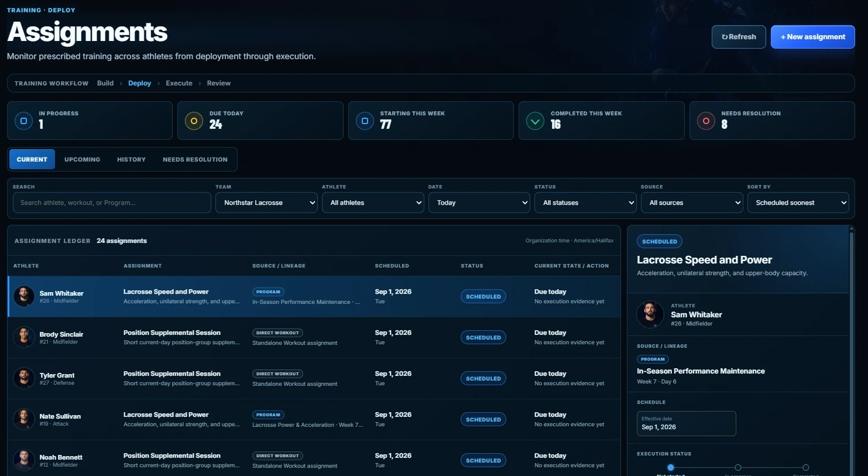Click the Needs Resolution stat icon
This screenshot has width=868, height=476.
(706, 121)
